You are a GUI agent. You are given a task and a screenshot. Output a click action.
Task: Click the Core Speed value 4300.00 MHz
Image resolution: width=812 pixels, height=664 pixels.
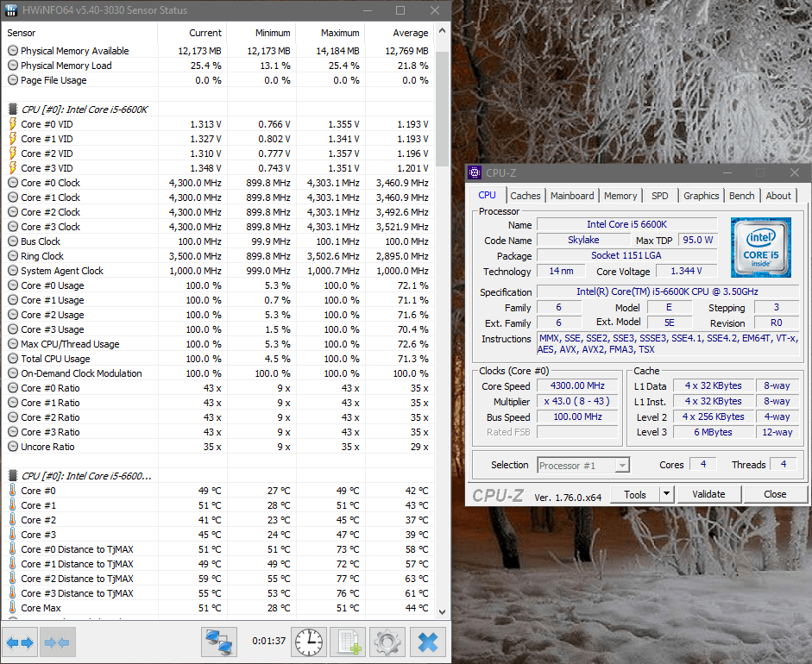[577, 385]
